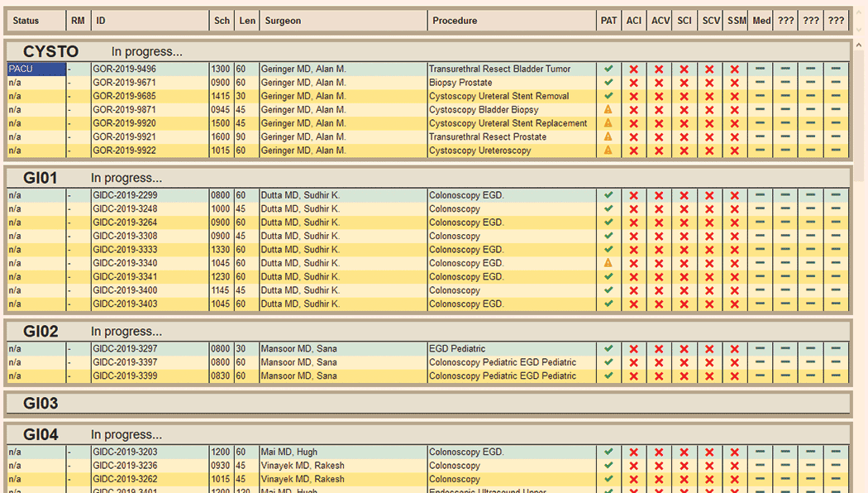Expand the GI03 section
Image resolution: width=868 pixels, height=493 pixels.
(x=39, y=404)
